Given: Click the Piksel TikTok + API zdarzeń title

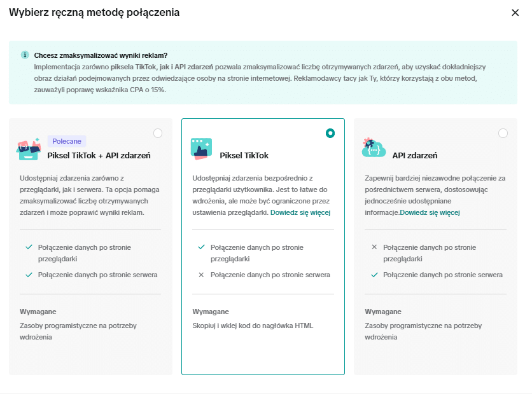Looking at the screenshot, I should tap(99, 156).
